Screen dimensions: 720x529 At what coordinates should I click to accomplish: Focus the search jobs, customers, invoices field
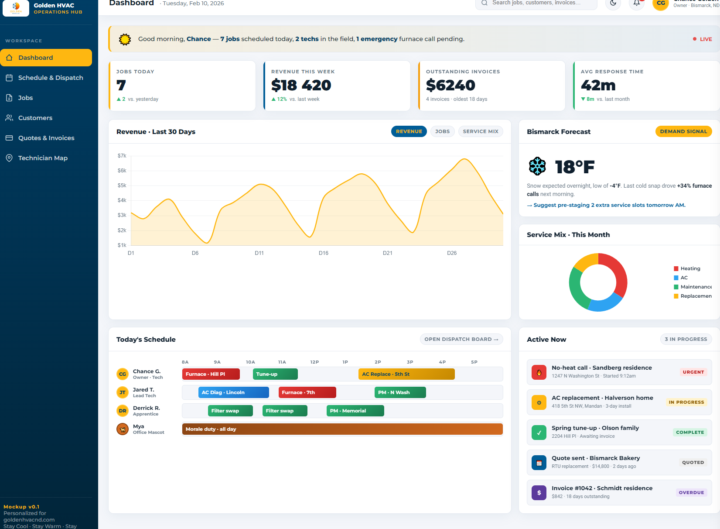coord(536,3)
